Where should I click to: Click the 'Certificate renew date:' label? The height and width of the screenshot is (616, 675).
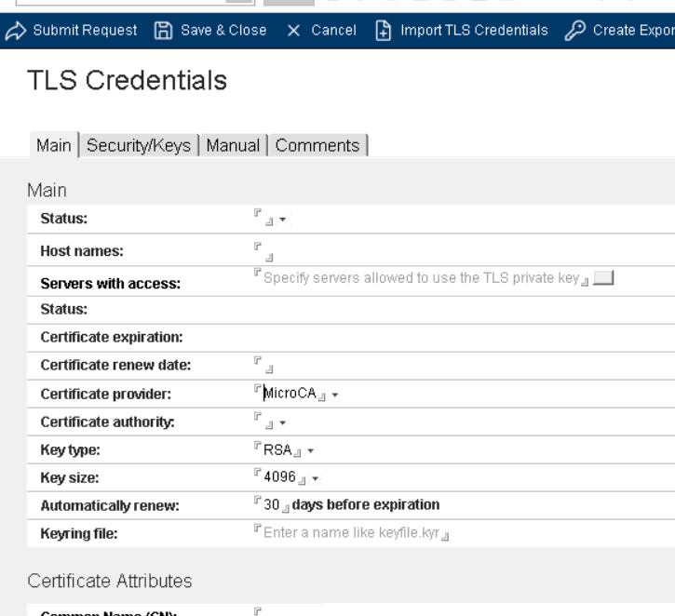(x=115, y=365)
